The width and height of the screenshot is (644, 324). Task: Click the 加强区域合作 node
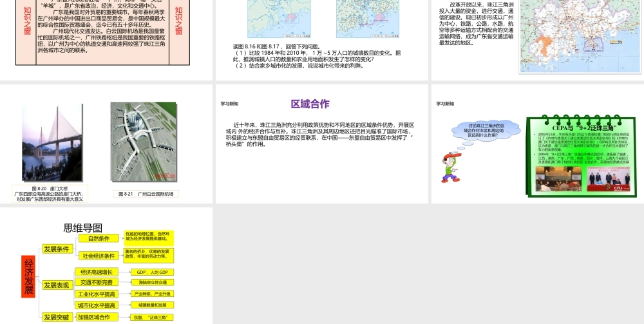point(97,317)
